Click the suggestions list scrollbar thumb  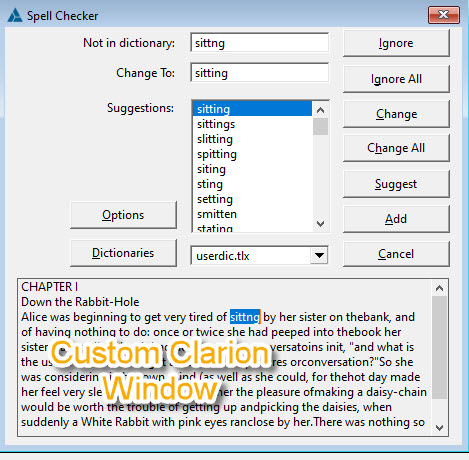[x=320, y=126]
